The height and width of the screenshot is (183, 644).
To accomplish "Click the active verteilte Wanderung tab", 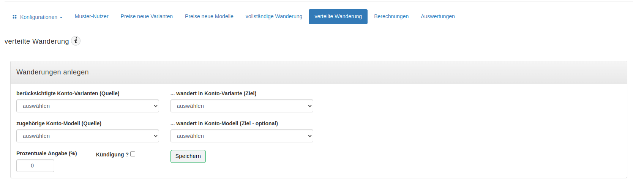I will point(338,17).
